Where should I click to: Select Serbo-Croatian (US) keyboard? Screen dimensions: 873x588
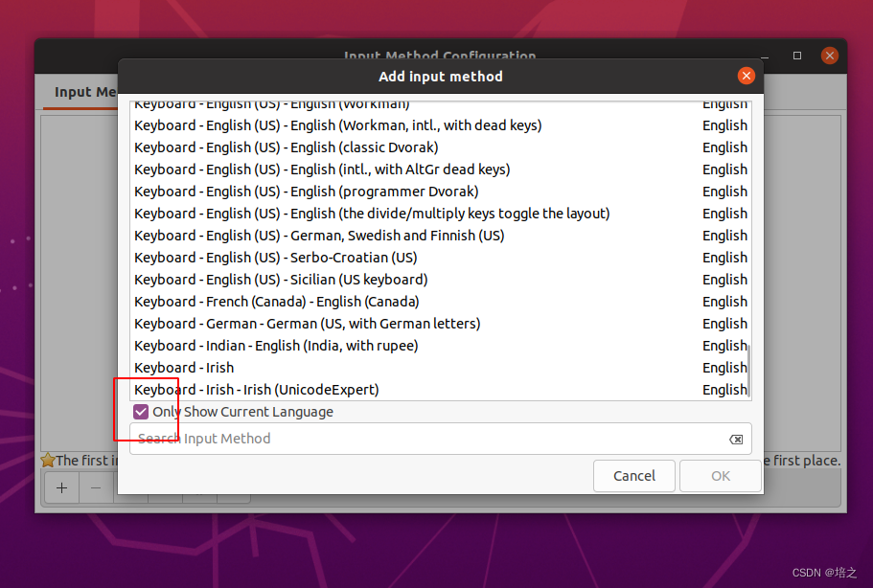click(x=441, y=258)
